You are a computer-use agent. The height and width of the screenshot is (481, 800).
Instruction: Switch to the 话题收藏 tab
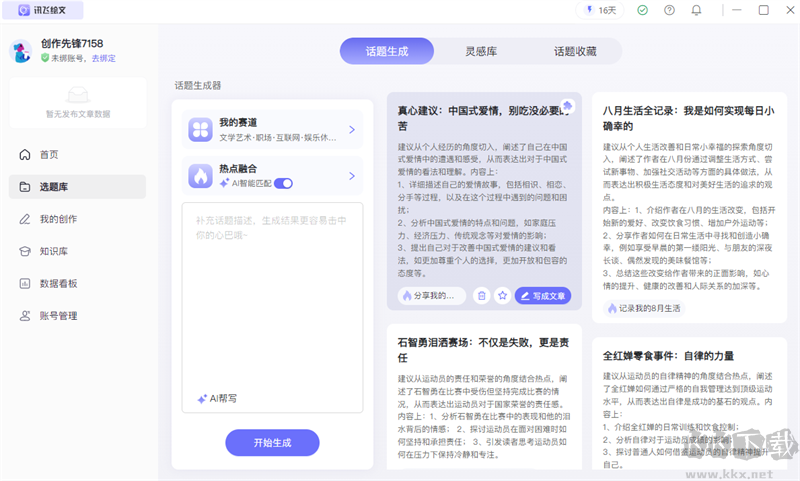575,51
